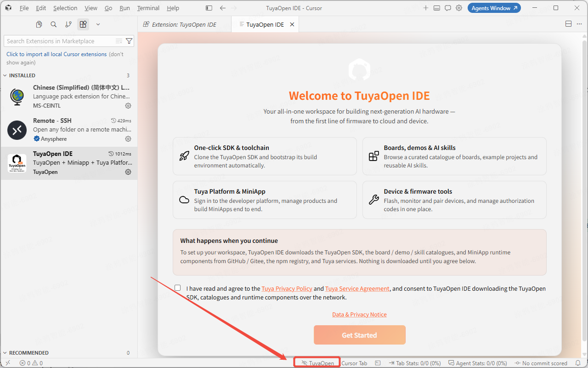Select the Extensions view icon
The width and height of the screenshot is (588, 368).
(x=83, y=24)
